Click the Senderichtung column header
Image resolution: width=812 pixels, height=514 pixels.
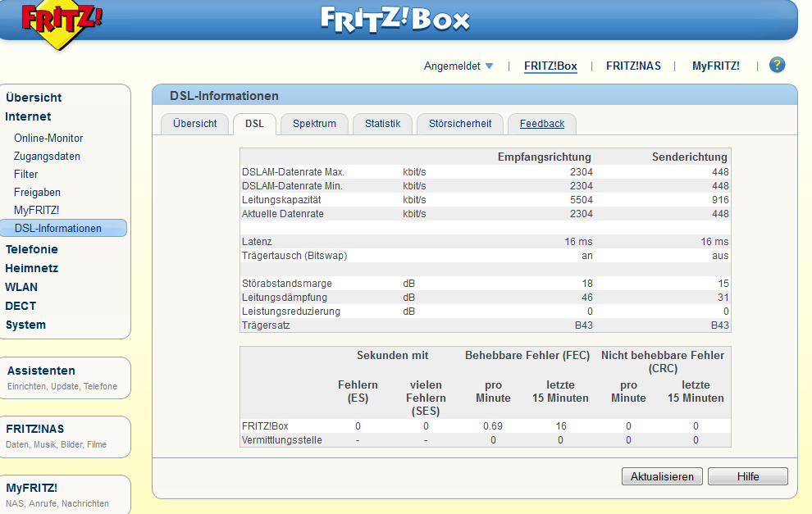(x=689, y=157)
